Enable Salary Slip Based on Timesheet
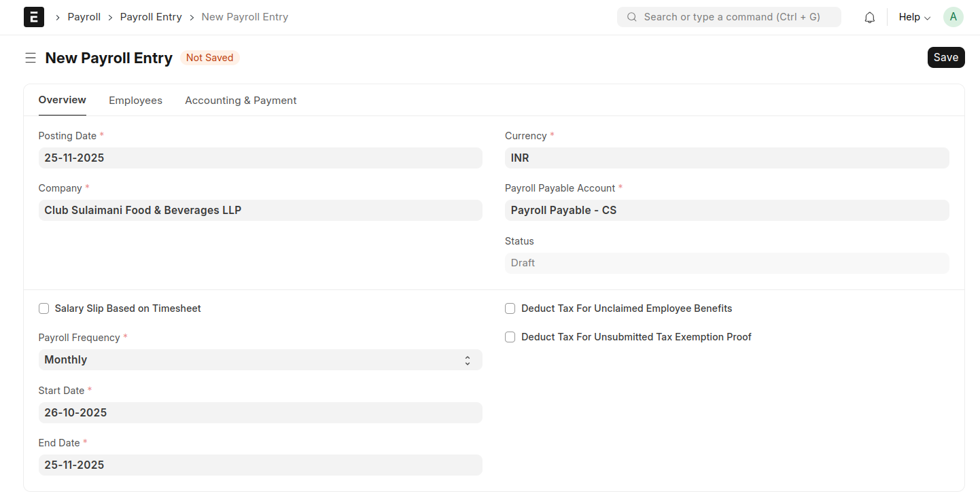980x498 pixels. (44, 308)
